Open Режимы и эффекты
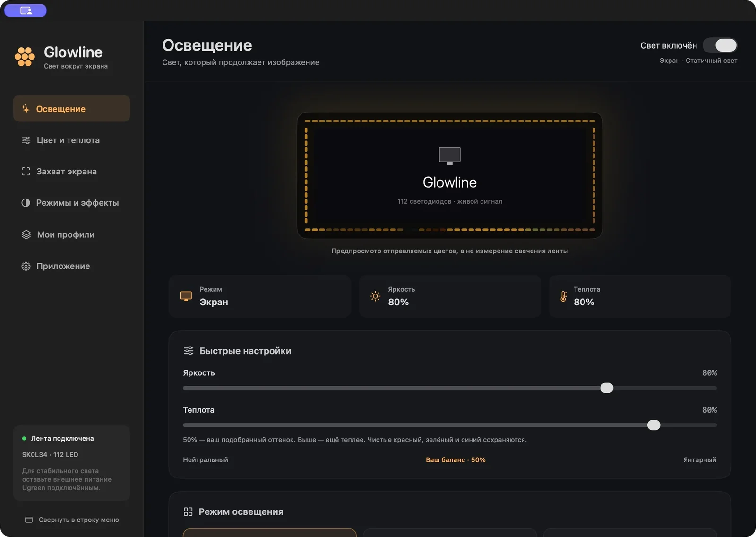This screenshot has height=537, width=756. click(72, 203)
